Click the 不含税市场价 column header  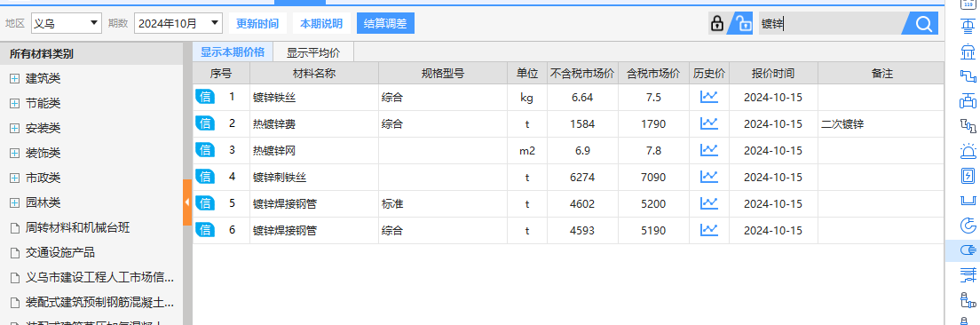click(x=582, y=73)
